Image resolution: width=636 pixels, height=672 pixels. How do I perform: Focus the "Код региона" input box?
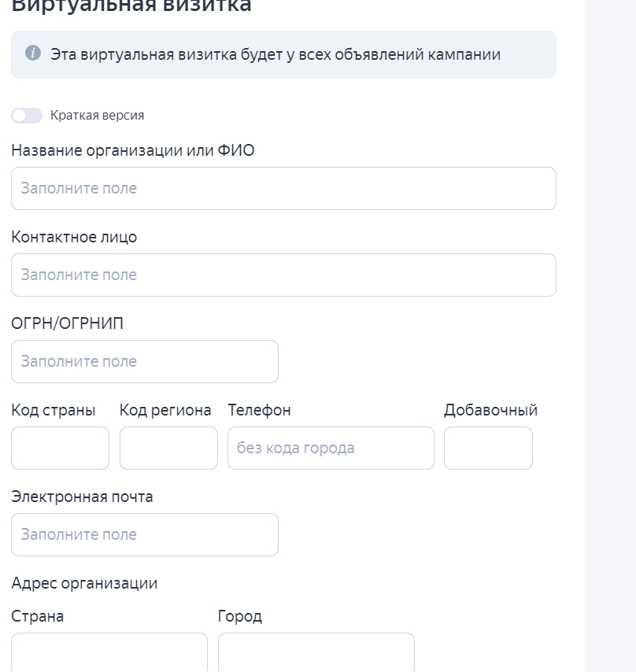tap(168, 449)
